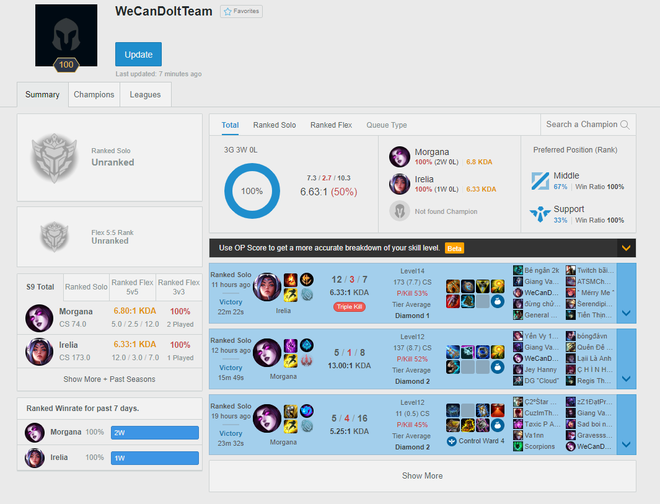Open the Leagues tab

click(145, 94)
